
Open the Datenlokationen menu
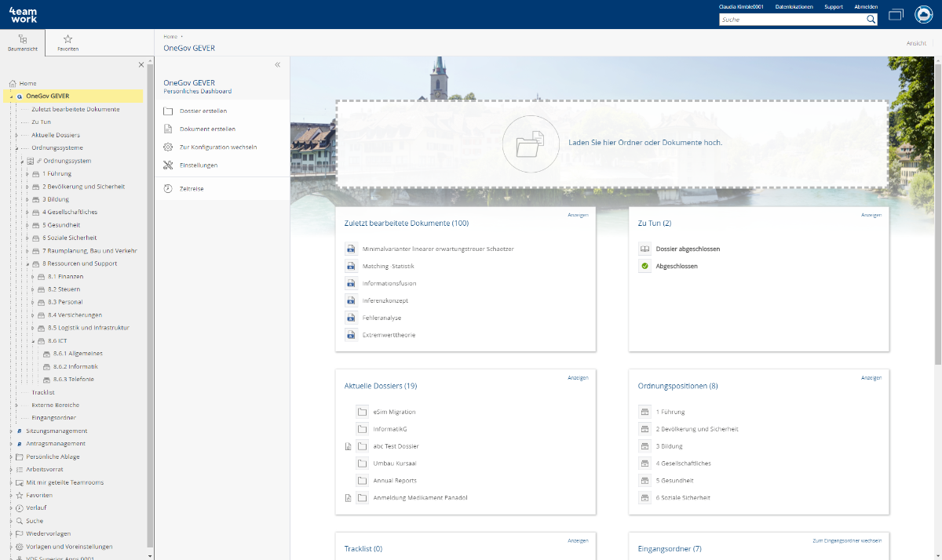(794, 6)
